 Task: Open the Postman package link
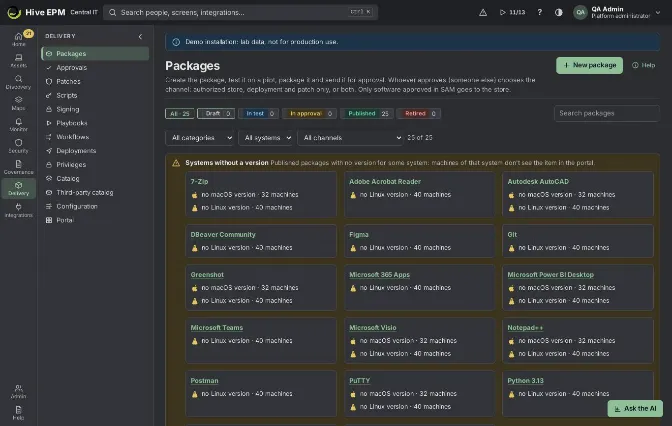point(204,381)
